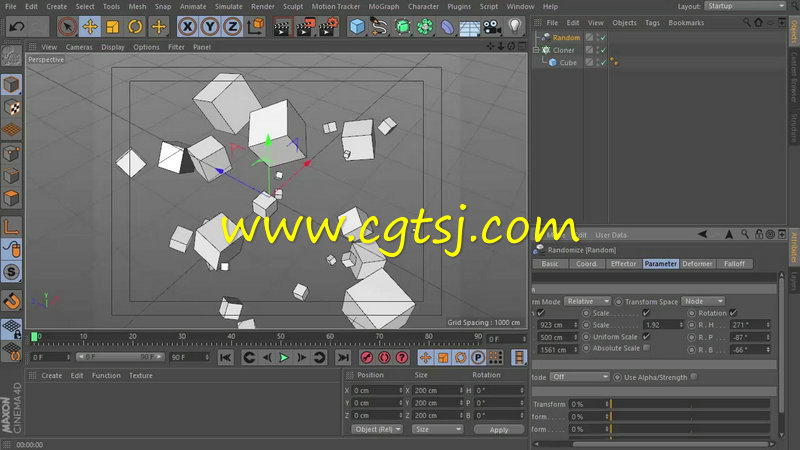Click the Enable Axis L icon
This screenshot has height=450, width=800.
click(11, 226)
